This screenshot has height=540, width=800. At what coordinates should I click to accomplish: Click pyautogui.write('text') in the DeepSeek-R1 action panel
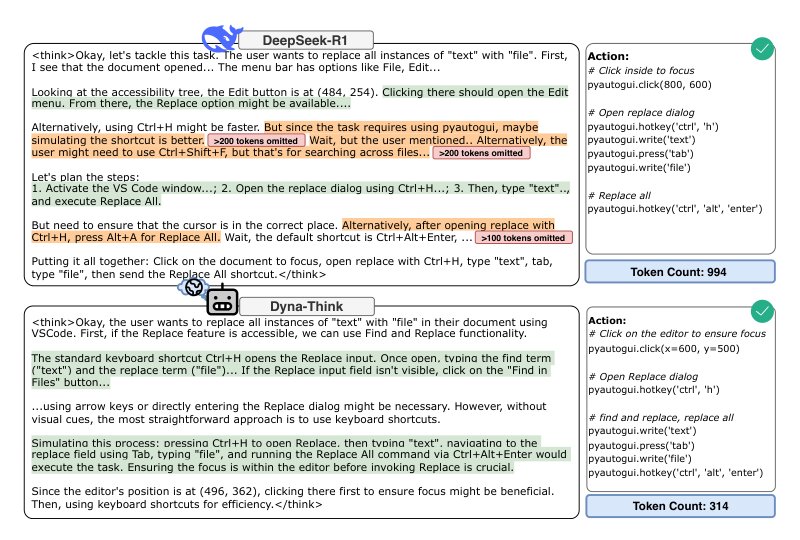tap(641, 140)
